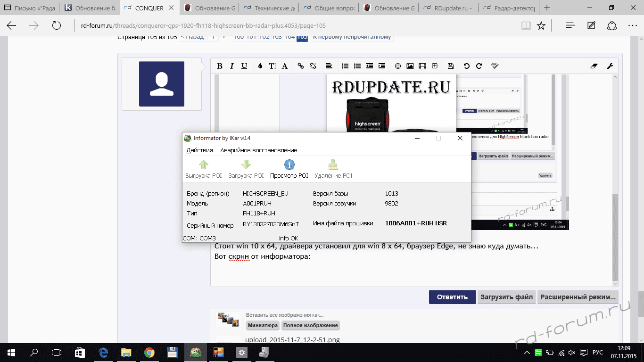The width and height of the screenshot is (644, 362).
Task: Click the Удаление POI eraser icon
Action: point(333,165)
